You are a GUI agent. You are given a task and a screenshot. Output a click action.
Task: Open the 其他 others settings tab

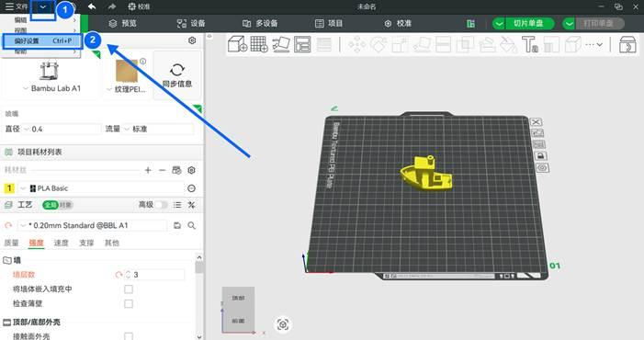111,243
